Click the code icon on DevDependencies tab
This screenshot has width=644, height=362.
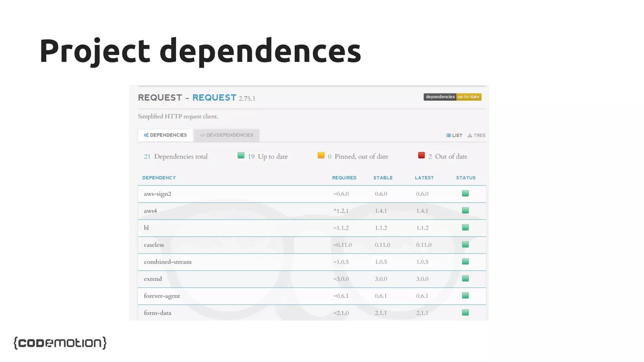tap(202, 135)
